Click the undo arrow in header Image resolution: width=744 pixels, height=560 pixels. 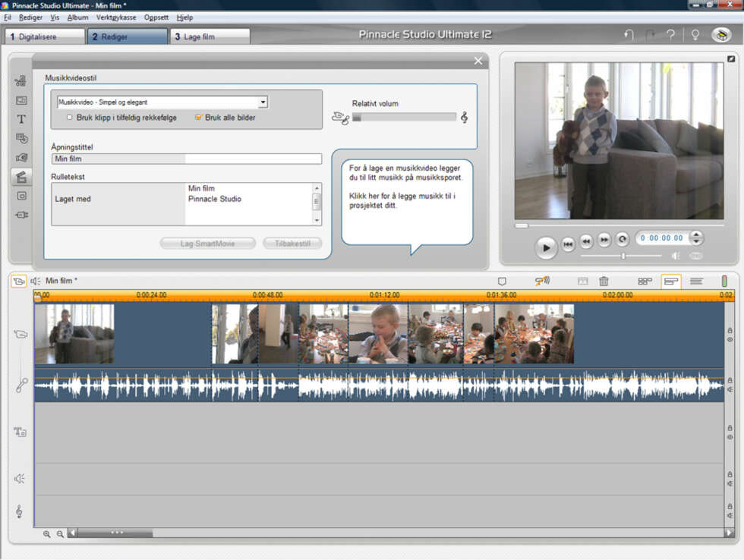(629, 35)
